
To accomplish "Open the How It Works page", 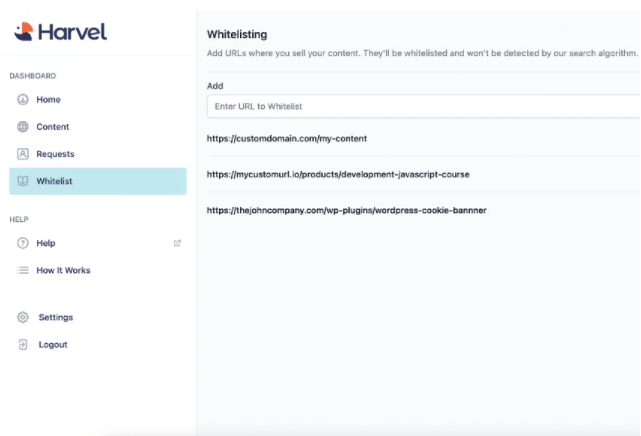I will (x=63, y=270).
